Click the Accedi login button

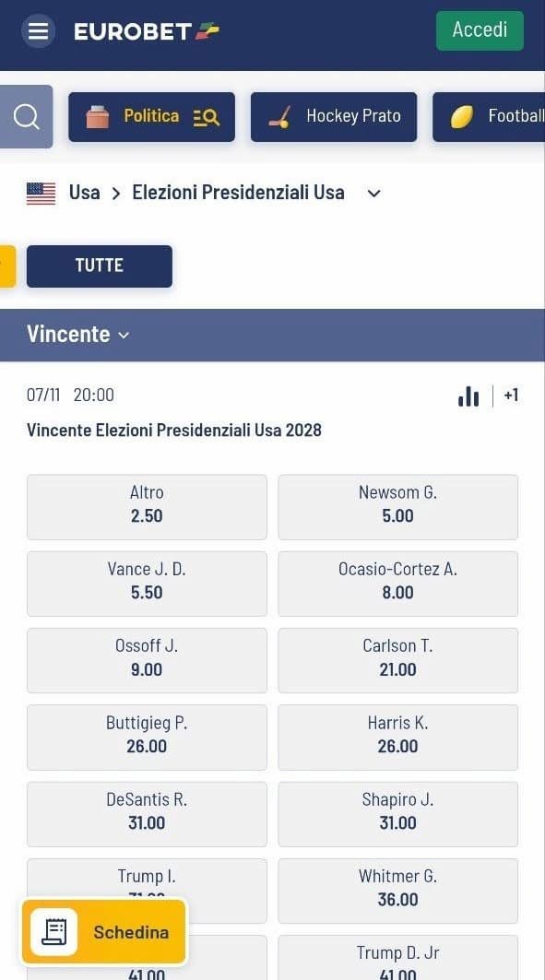pyautogui.click(x=480, y=30)
